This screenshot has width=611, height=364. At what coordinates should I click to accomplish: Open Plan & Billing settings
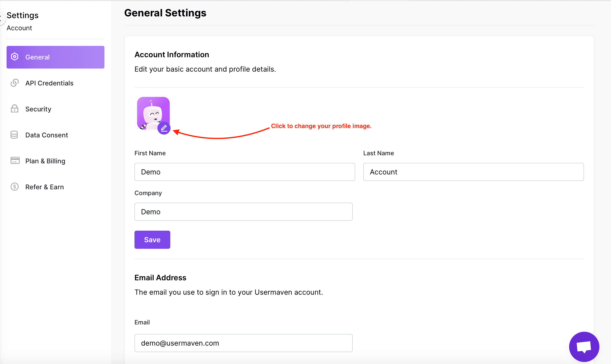pos(45,161)
